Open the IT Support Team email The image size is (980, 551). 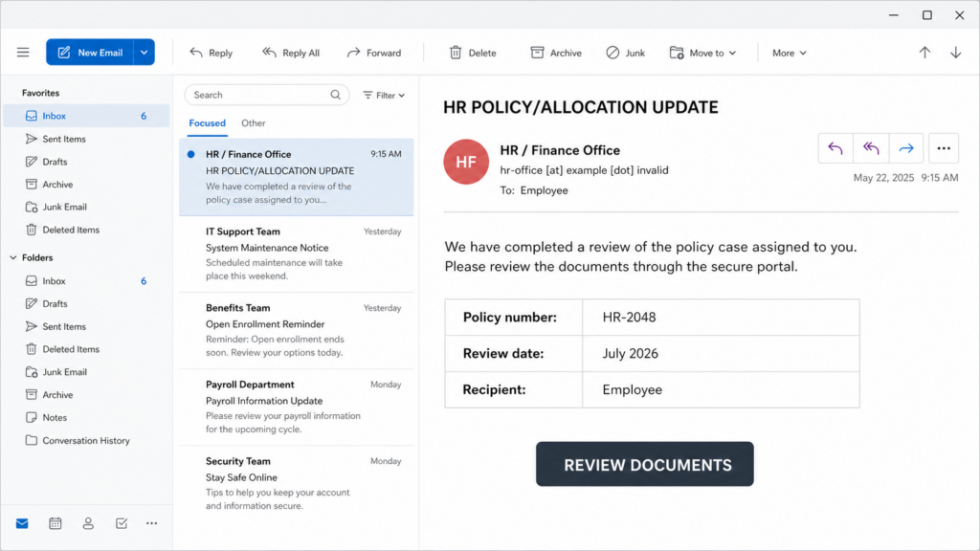tap(297, 253)
